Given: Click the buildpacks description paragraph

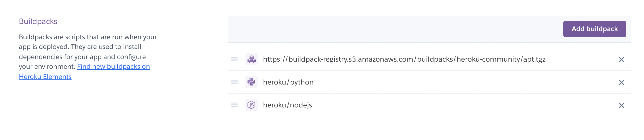Looking at the screenshot, I should 88,57.
